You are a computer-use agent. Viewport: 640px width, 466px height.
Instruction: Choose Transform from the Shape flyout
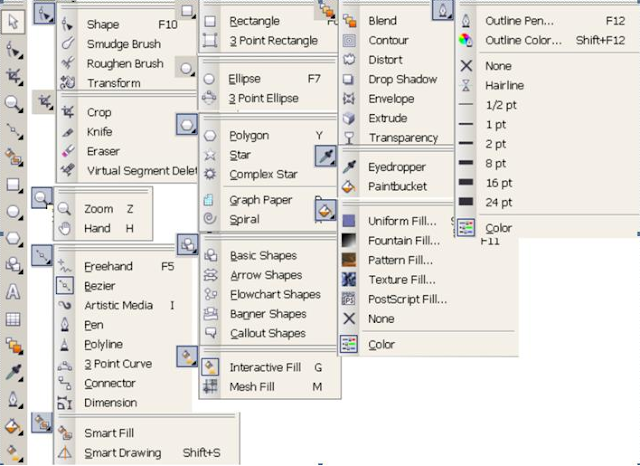[114, 83]
